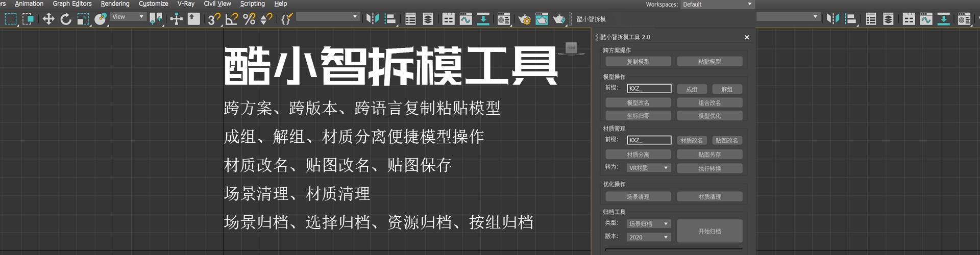Open the Rendered Frame Window icon
This screenshot has height=255, width=980.
pos(542,19)
